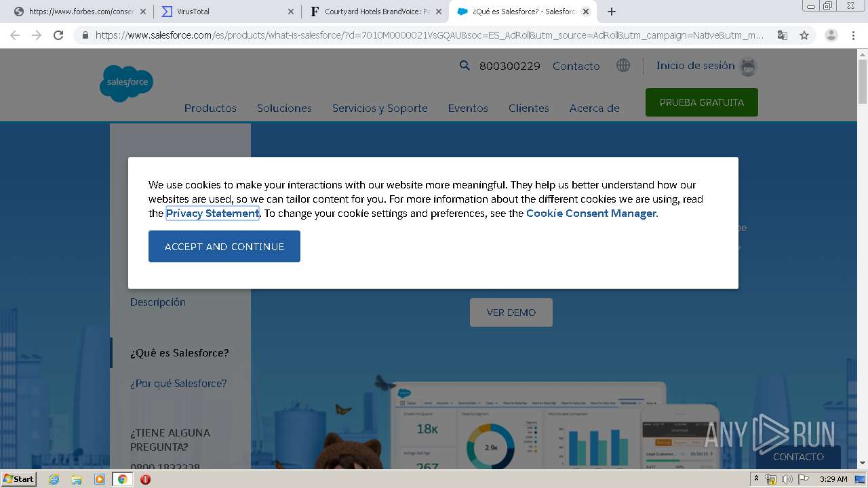Select Descripción in the sidebar
The width and height of the screenshot is (868, 488).
[x=158, y=302]
